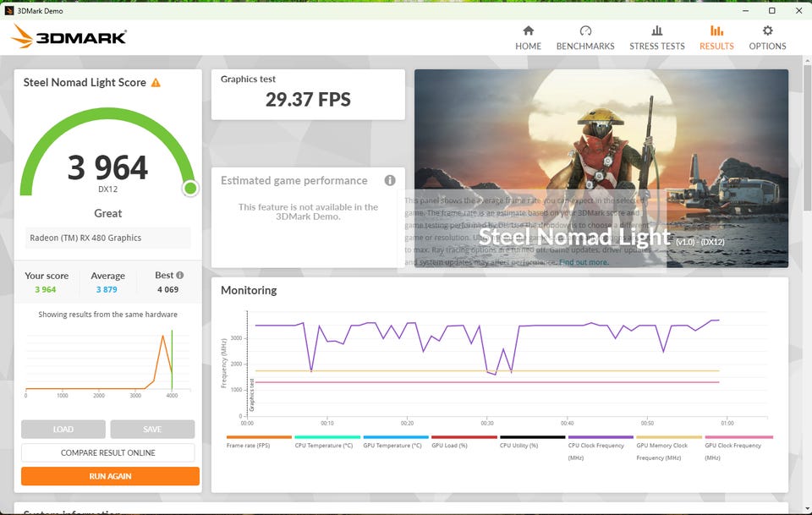
Task: Click the vertical scrollbar thumb
Action: [x=807, y=137]
